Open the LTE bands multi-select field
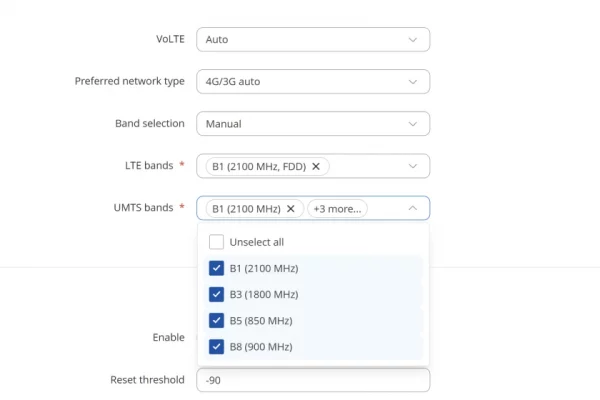This screenshot has height=400, width=600. click(313, 166)
